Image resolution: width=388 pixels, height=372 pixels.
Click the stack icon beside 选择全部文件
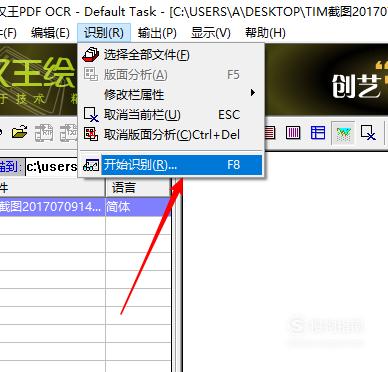[x=91, y=54]
